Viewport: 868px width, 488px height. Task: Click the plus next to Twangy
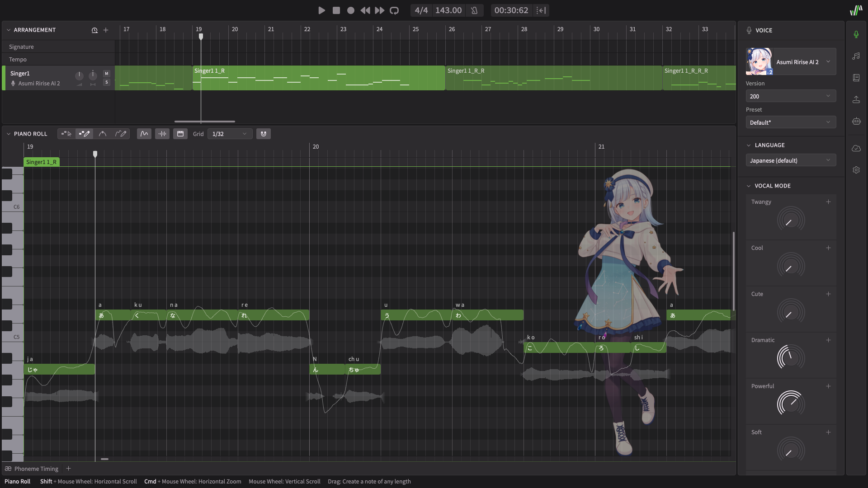[828, 202]
